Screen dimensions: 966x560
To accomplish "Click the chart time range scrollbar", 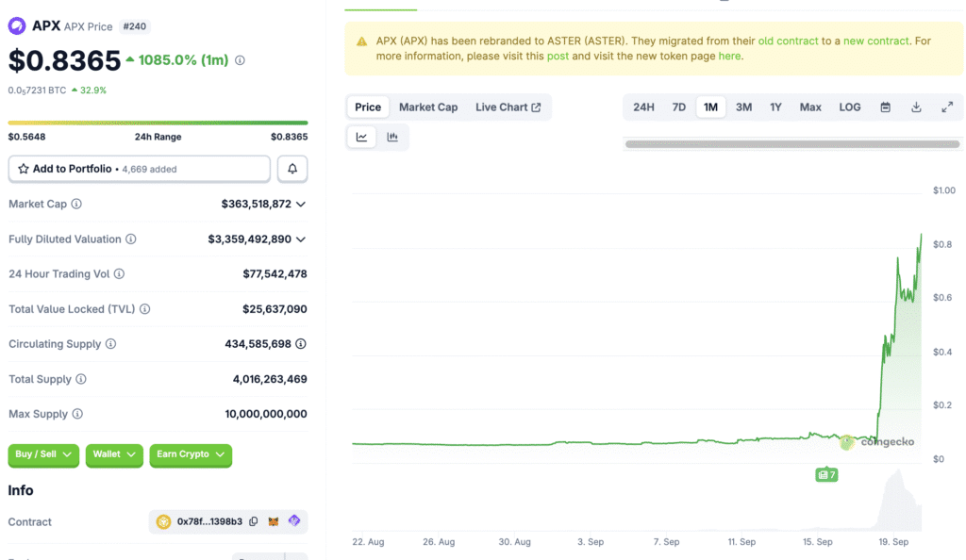I will tap(792, 144).
